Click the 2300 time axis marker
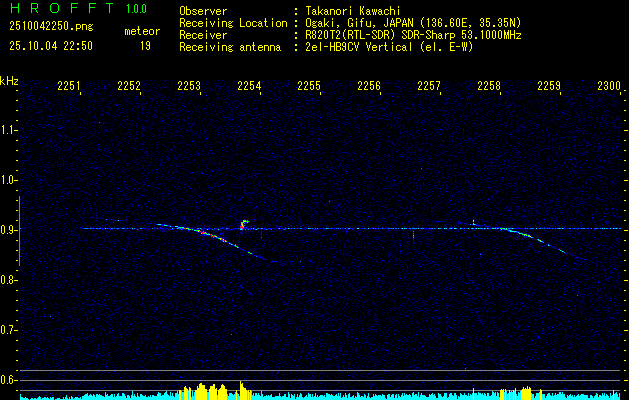The image size is (629, 400). (x=609, y=85)
